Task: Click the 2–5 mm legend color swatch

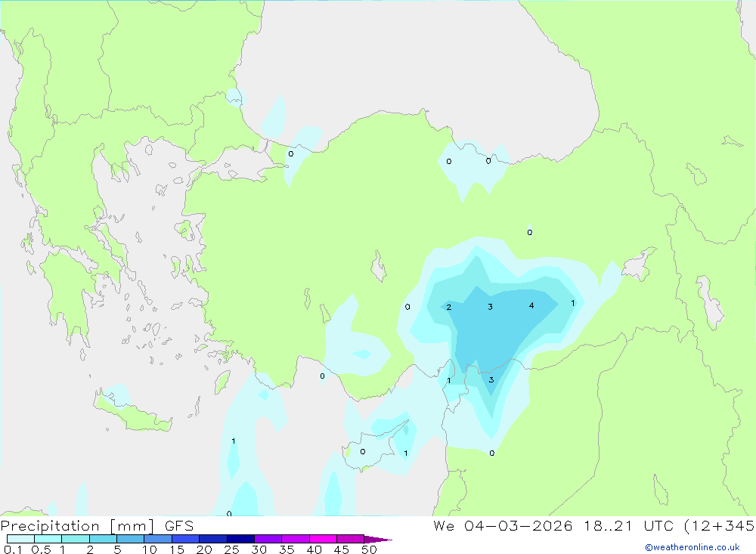Action: click(103, 539)
